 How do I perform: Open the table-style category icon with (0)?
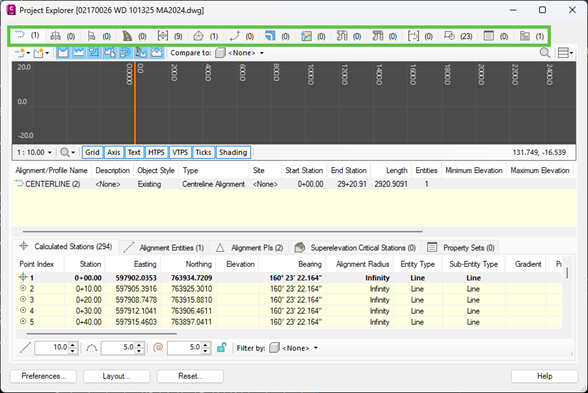coord(488,36)
